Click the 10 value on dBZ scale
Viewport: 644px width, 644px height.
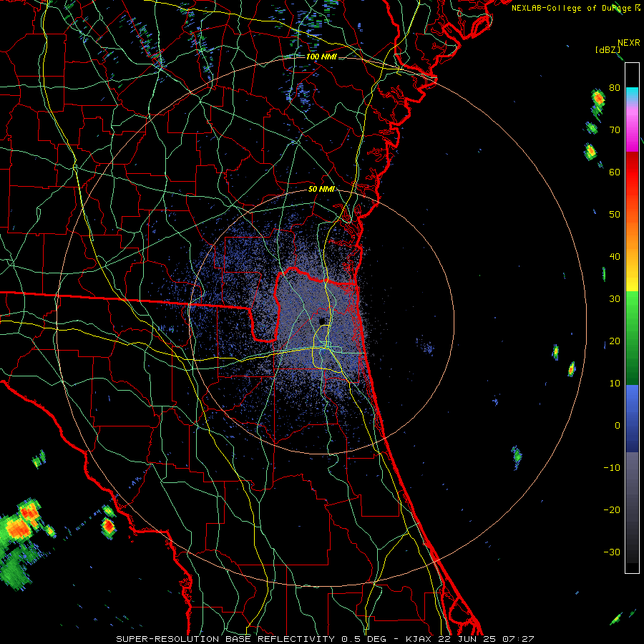click(x=615, y=384)
